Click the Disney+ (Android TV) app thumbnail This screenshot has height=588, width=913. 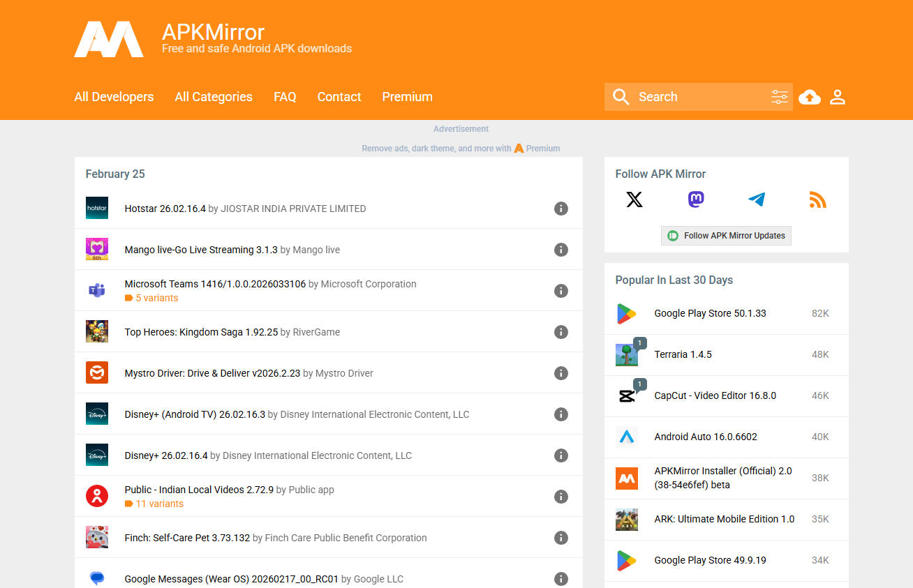coord(97,414)
